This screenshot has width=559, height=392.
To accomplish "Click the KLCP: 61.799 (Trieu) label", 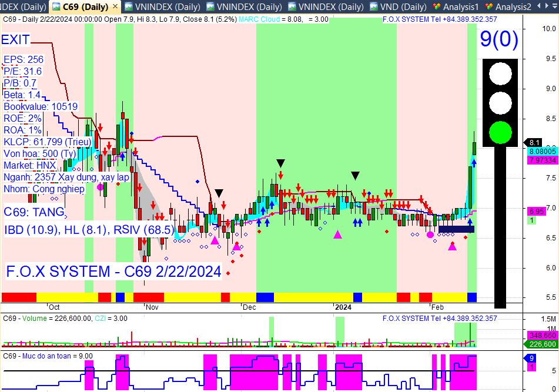I will pyautogui.click(x=48, y=142).
